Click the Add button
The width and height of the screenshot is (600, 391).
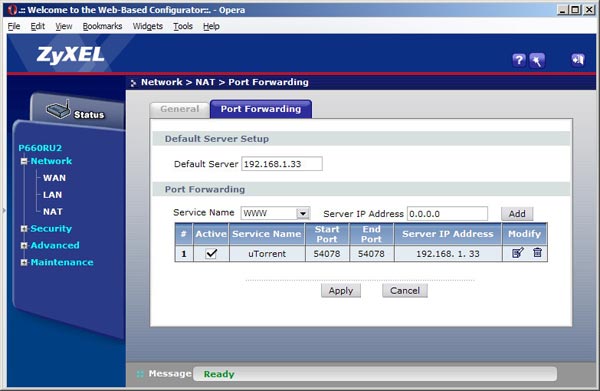517,214
